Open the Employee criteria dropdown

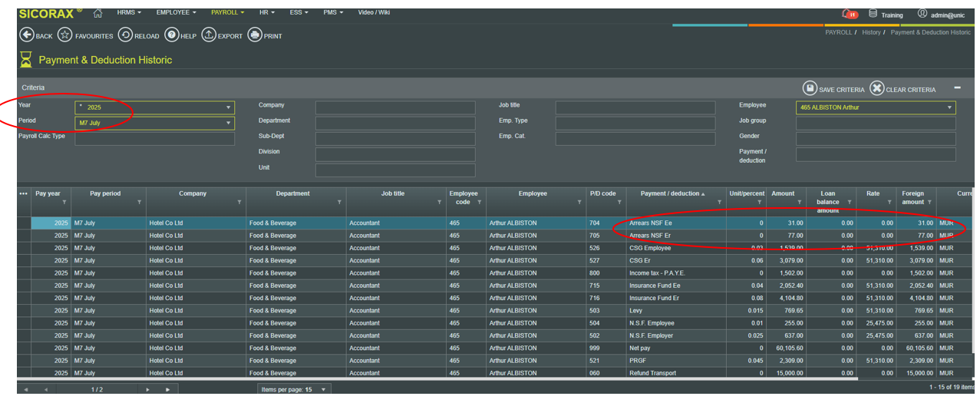[x=950, y=108]
